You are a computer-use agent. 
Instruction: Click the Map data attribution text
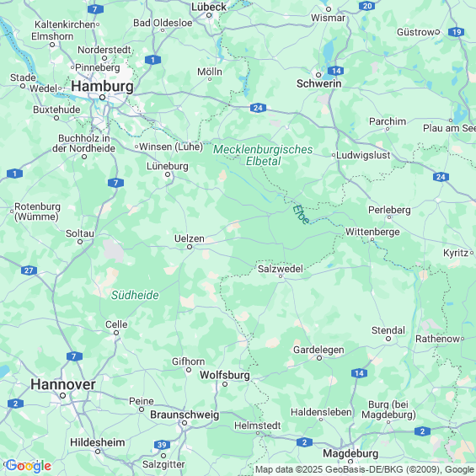(365, 469)
